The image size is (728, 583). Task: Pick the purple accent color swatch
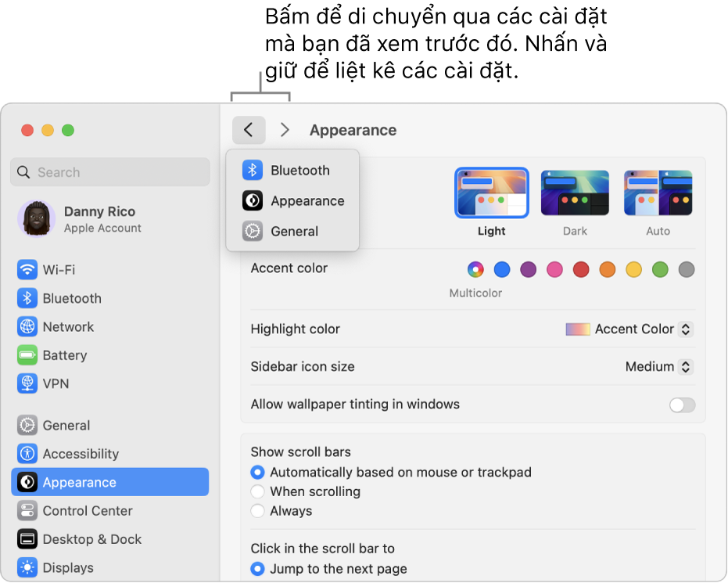[529, 269]
